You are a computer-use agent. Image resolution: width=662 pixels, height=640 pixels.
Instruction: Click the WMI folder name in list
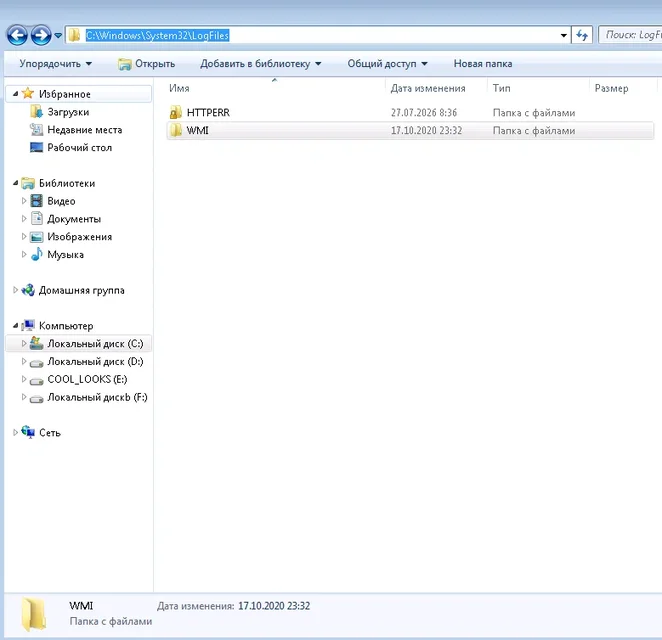click(198, 130)
